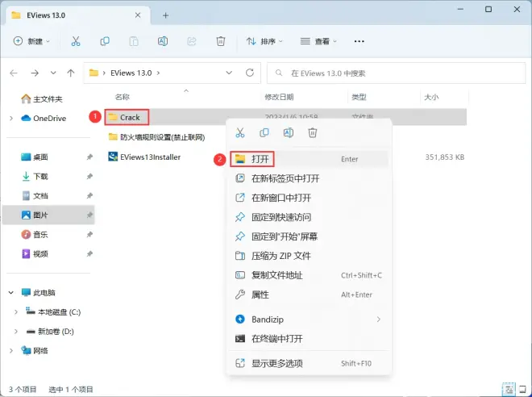
Task: Choose 固定到"开始"屏幕
Action: click(x=309, y=236)
